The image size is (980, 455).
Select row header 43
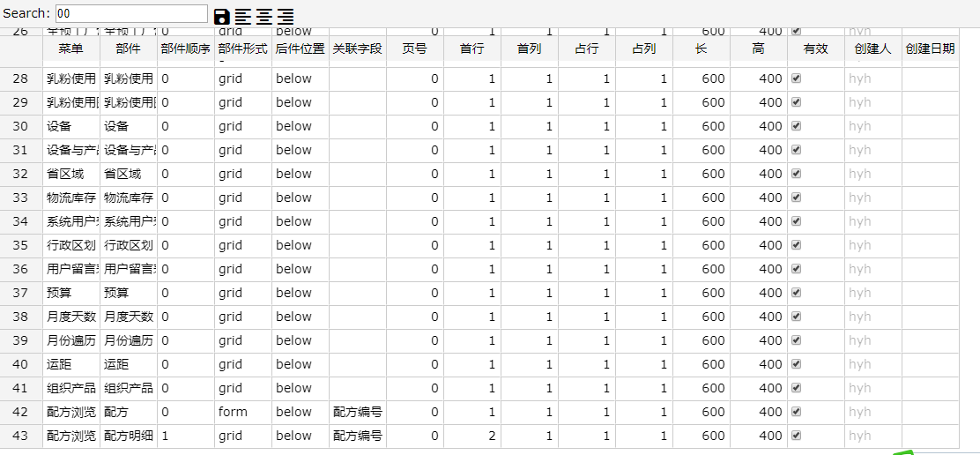21,436
